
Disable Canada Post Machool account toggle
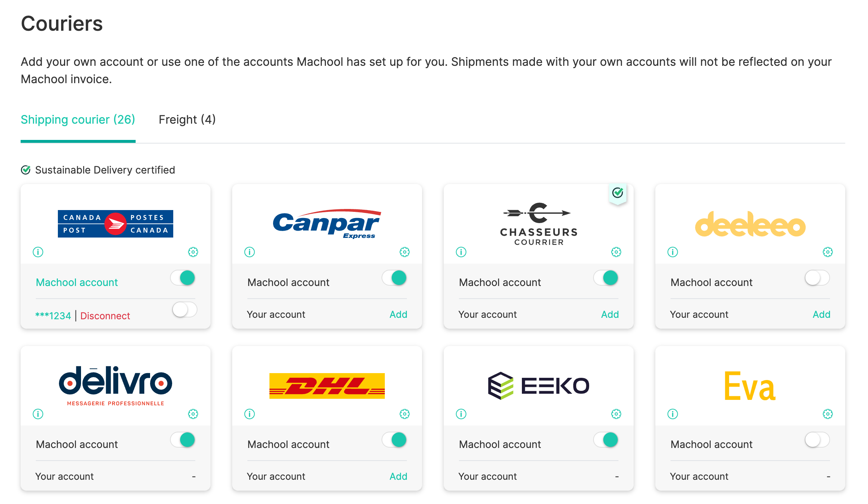click(x=183, y=278)
